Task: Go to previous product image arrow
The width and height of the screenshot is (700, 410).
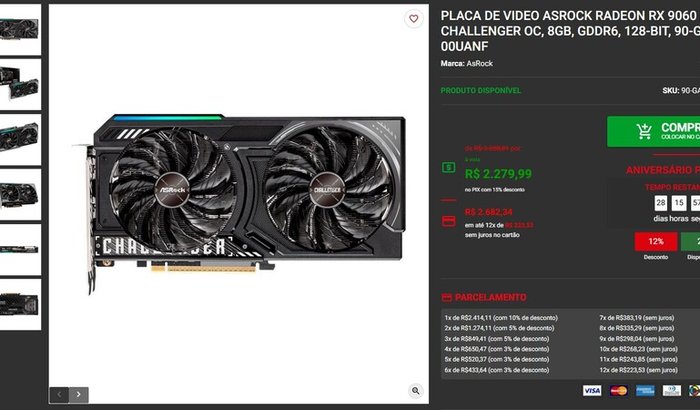Action: pyautogui.click(x=59, y=394)
